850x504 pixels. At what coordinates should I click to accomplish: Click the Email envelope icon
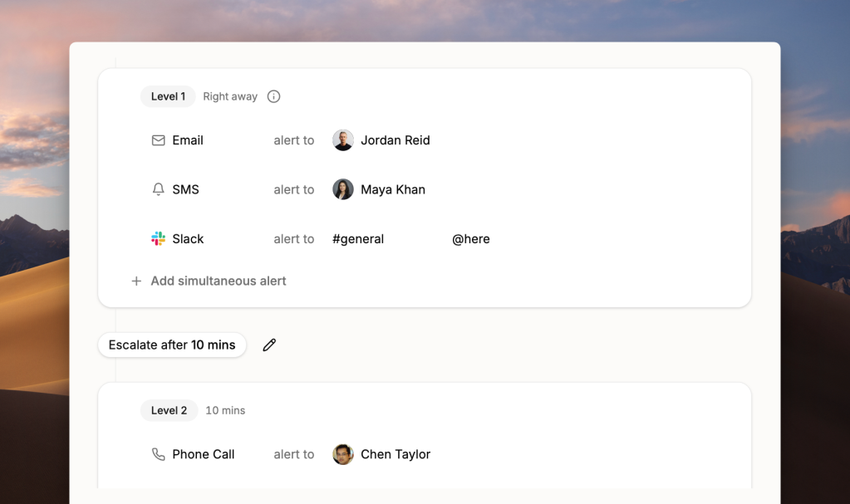pyautogui.click(x=159, y=140)
